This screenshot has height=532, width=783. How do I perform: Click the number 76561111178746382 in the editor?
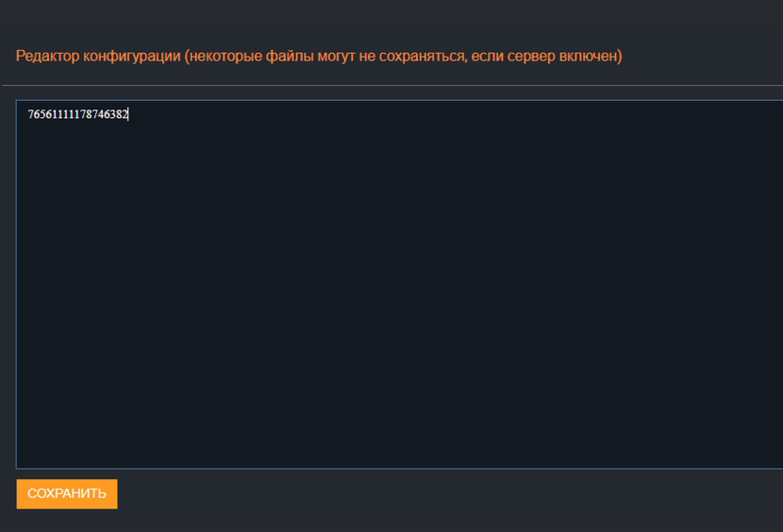click(x=78, y=114)
